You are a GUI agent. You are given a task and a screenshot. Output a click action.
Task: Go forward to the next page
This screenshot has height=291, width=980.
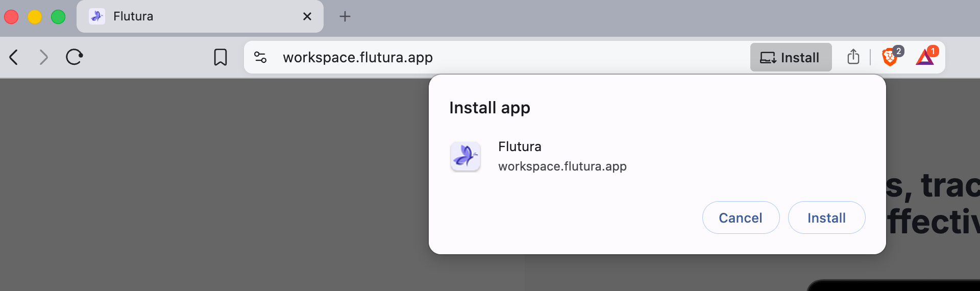(44, 57)
